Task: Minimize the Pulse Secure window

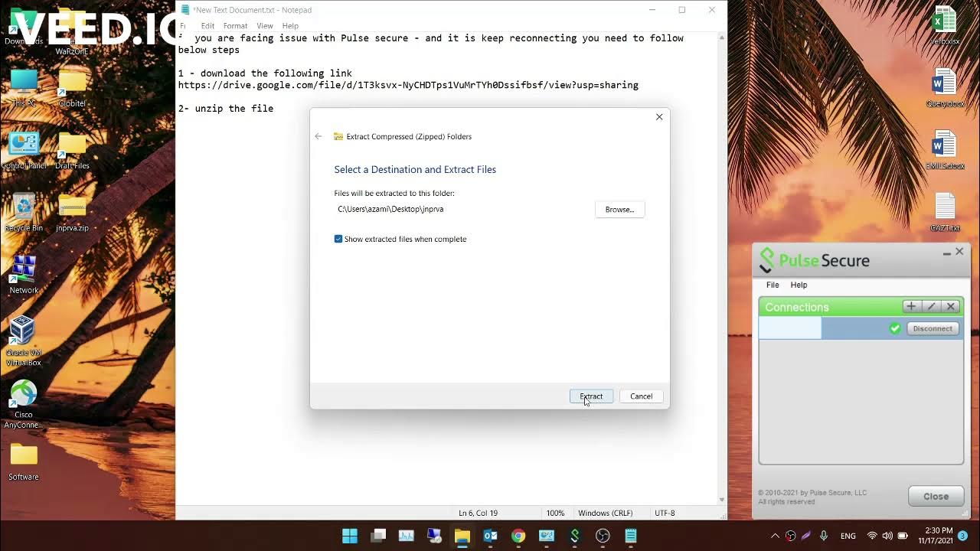Action: (946, 252)
